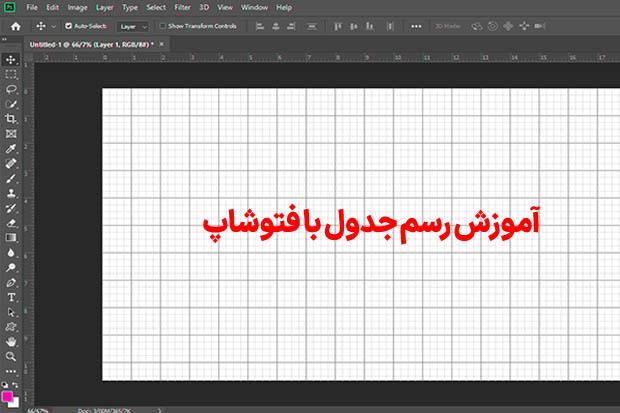The image size is (620, 413).
Task: Select the Frame tool
Action: tap(11, 134)
